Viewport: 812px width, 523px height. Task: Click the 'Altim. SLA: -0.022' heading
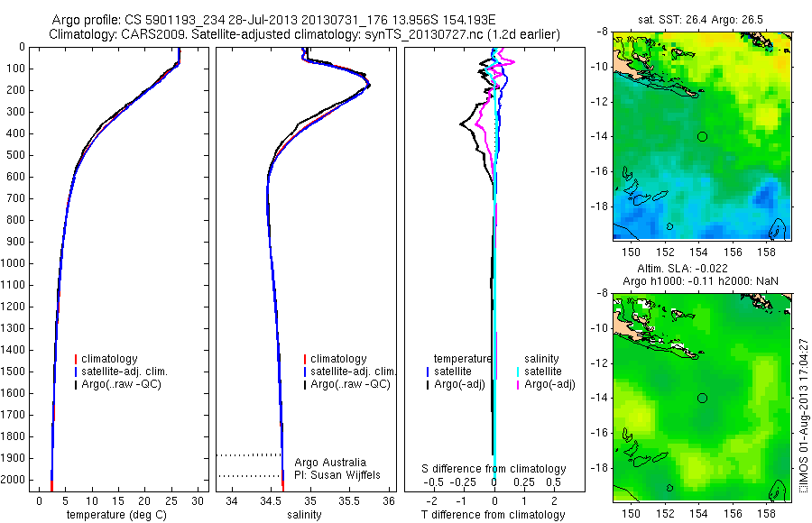(682, 269)
